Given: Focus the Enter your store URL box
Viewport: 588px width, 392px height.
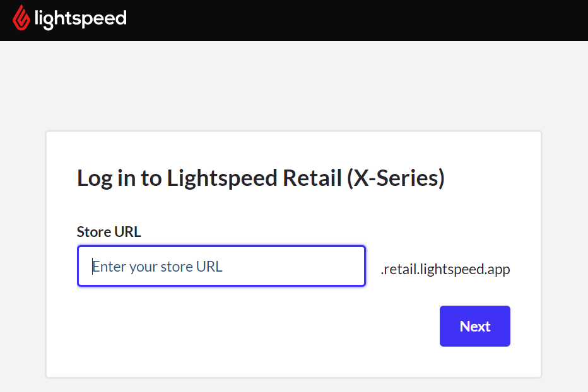Looking at the screenshot, I should tap(221, 266).
